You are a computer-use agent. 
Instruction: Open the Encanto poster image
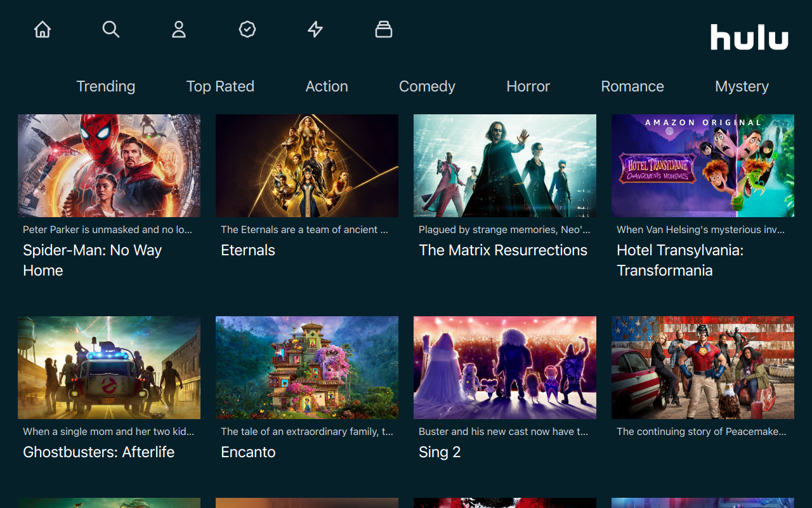pos(307,368)
